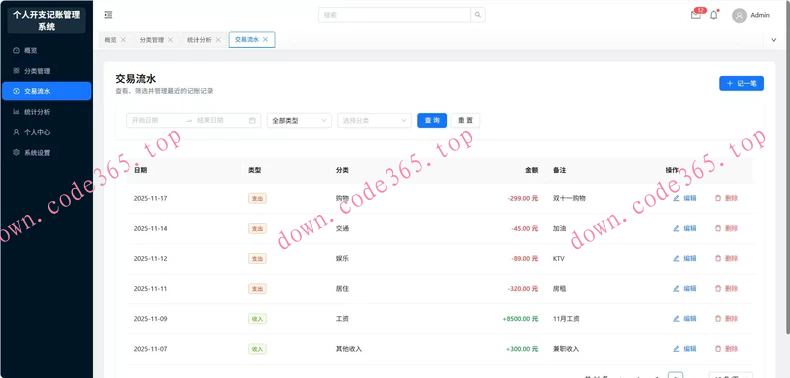790x378 pixels.
Task: Edit the 11月工资 income row
Action: pos(685,319)
